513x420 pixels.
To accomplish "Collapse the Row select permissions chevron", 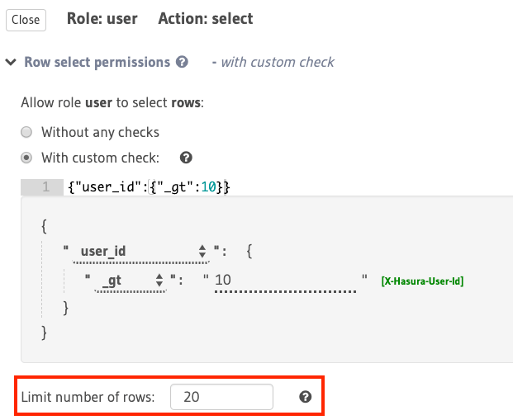I will 12,63.
